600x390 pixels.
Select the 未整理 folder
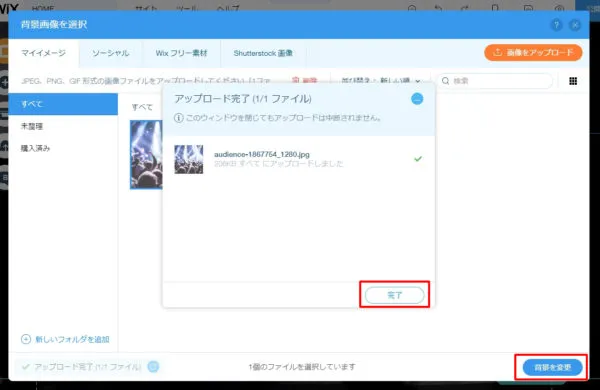tap(32, 126)
